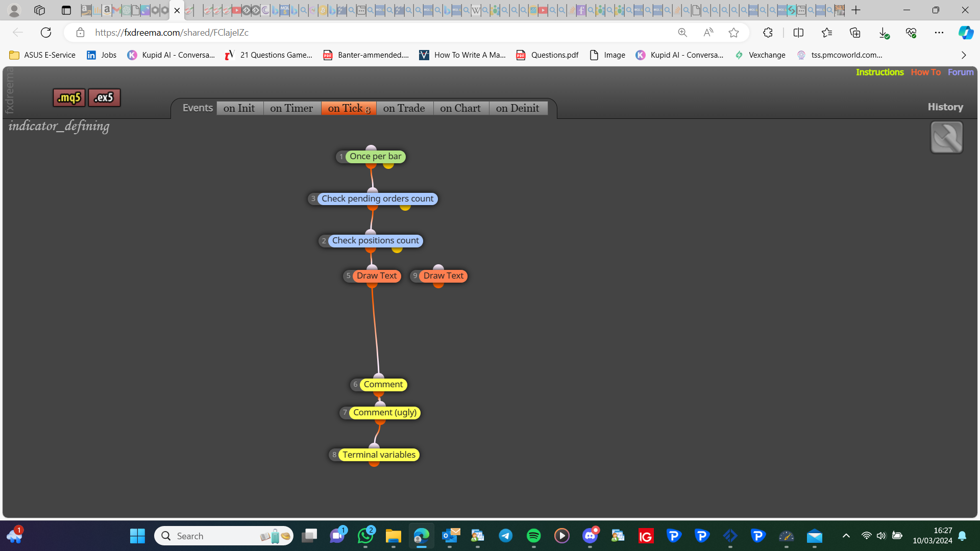Open Discord from the taskbar

point(590,536)
